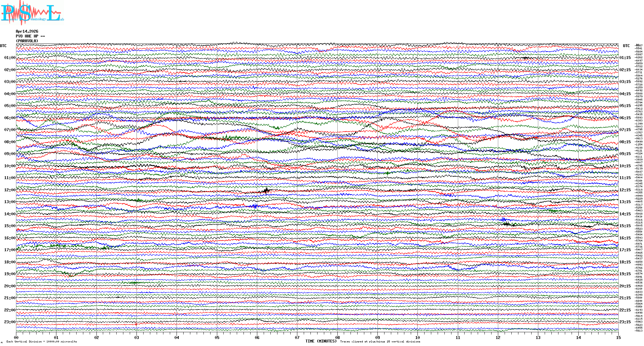The height and width of the screenshot is (346, 644).
Task: Click the TIME (MINUTES) axis title
Action: [x=321, y=341]
